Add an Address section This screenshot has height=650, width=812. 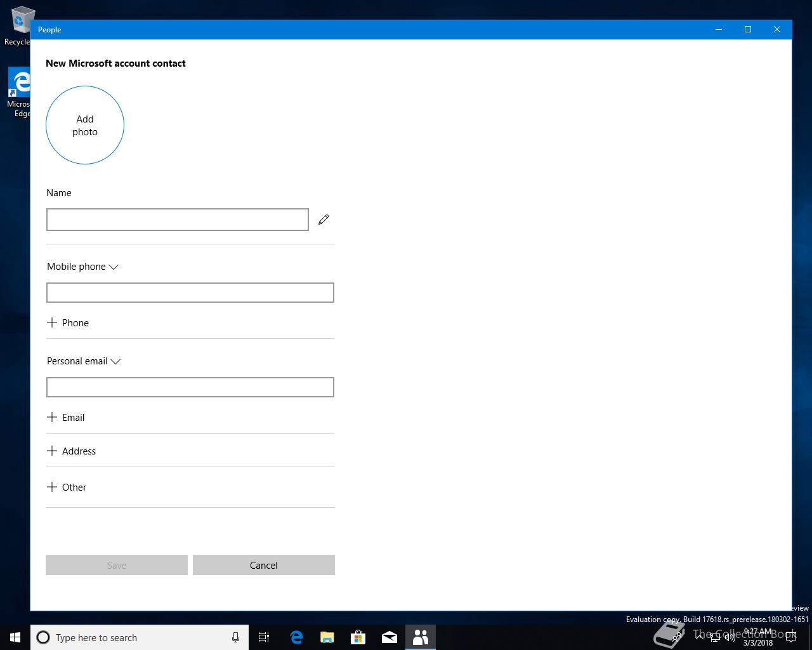pyautogui.click(x=72, y=451)
